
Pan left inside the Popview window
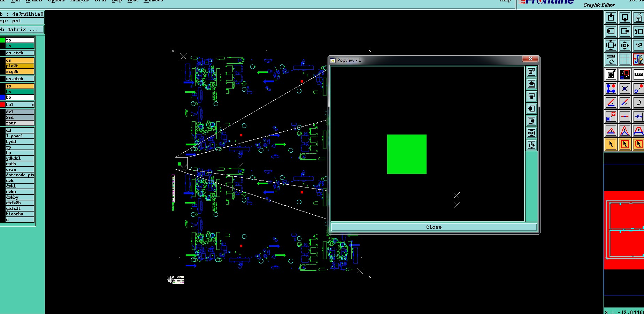coord(531,109)
